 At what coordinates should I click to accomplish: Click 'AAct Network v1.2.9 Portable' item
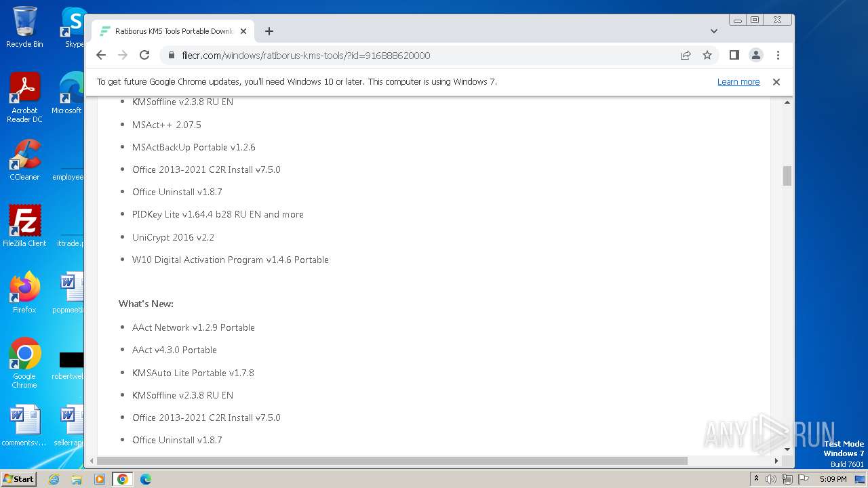(193, 327)
